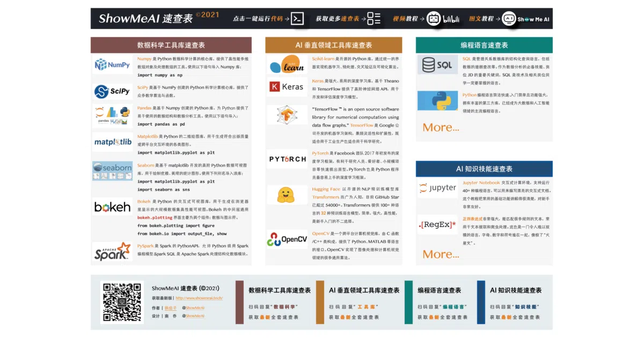Click 点击一键运行代码 in the header
Viewport: 644px width, 338px height.
pyautogui.click(x=258, y=19)
